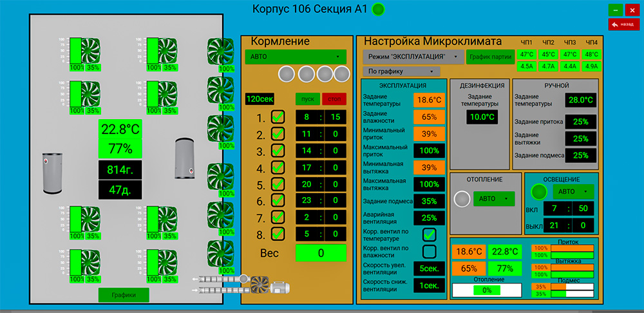Click the right heater tank in the room
The image size is (644, 313).
(x=185, y=159)
